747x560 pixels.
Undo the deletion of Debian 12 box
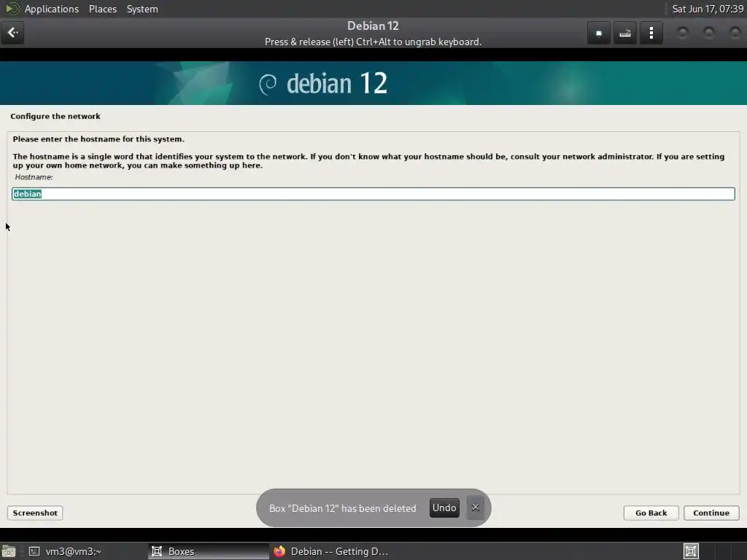tap(444, 507)
